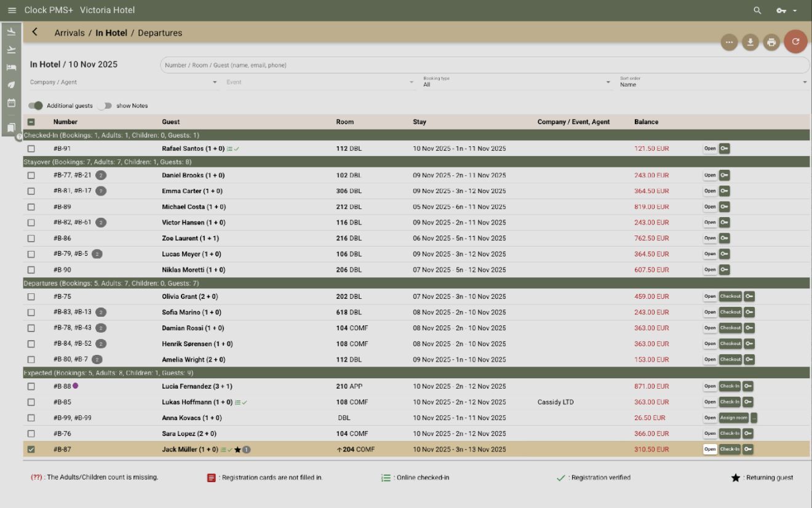Screen dimensions: 812x508
Task: Click the red refresh button
Action: [795, 41]
